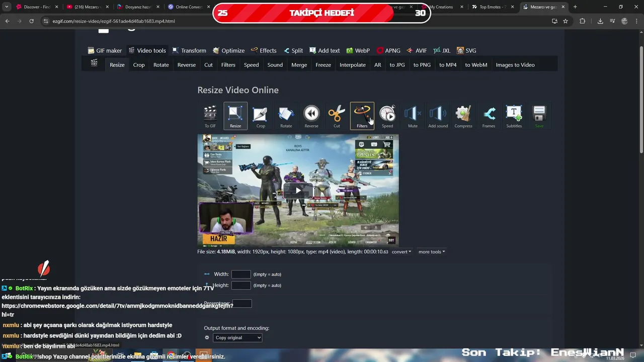
Task: Select Reverse in video submenu
Action: point(187,65)
